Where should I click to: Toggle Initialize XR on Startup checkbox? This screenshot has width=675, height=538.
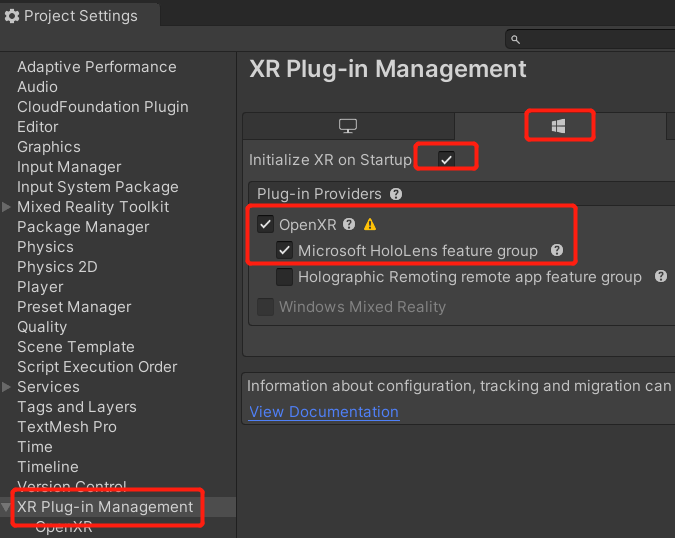(446, 159)
